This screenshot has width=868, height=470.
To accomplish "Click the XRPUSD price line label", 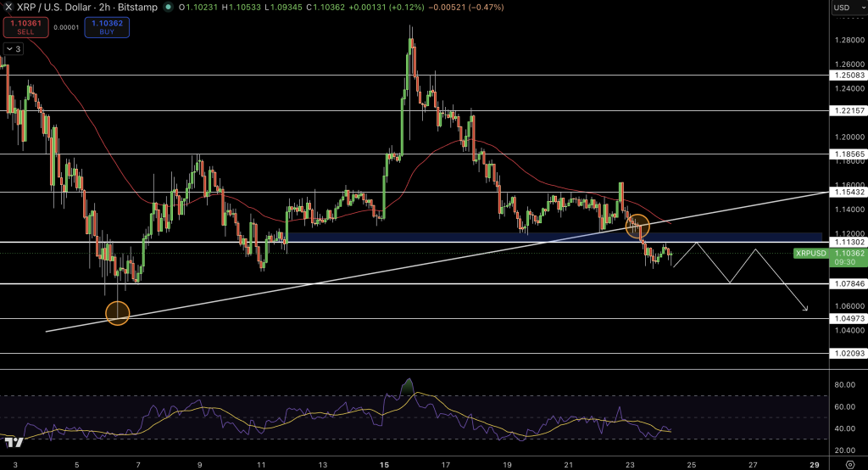I will pos(810,254).
